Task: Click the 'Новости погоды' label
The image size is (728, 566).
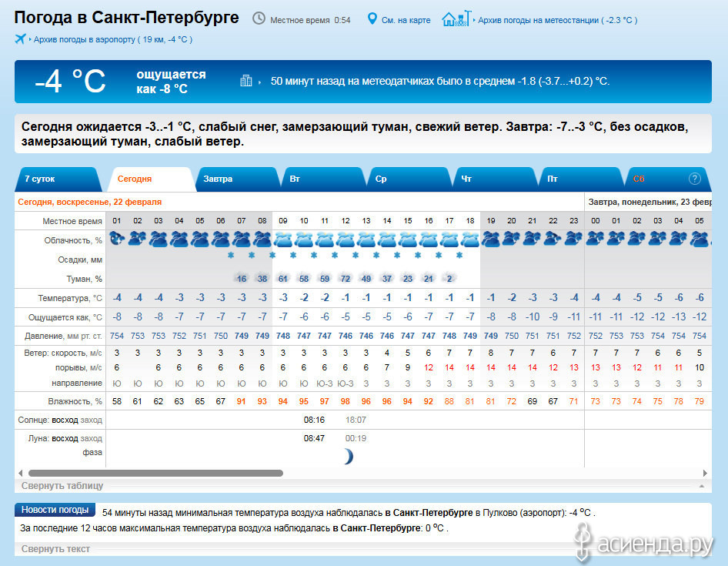Action: click(x=55, y=510)
